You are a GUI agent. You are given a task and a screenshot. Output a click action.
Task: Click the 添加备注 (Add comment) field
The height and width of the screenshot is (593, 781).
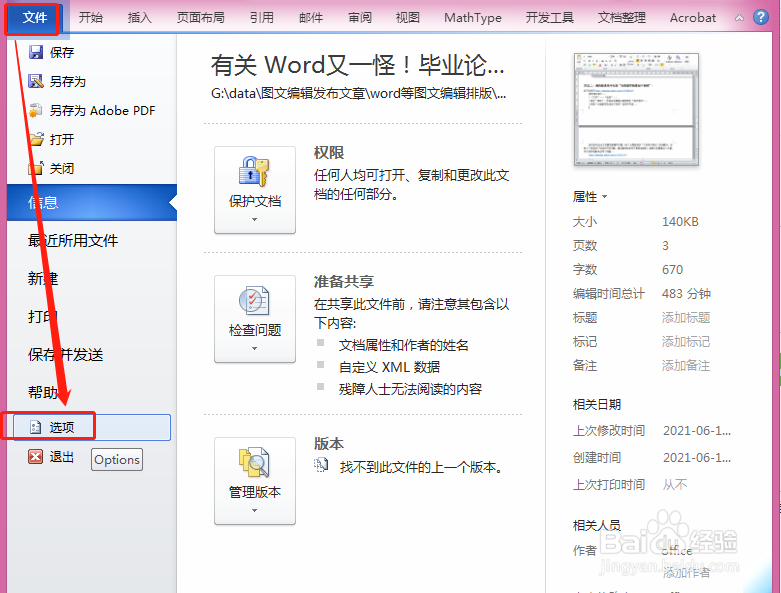tap(686, 365)
